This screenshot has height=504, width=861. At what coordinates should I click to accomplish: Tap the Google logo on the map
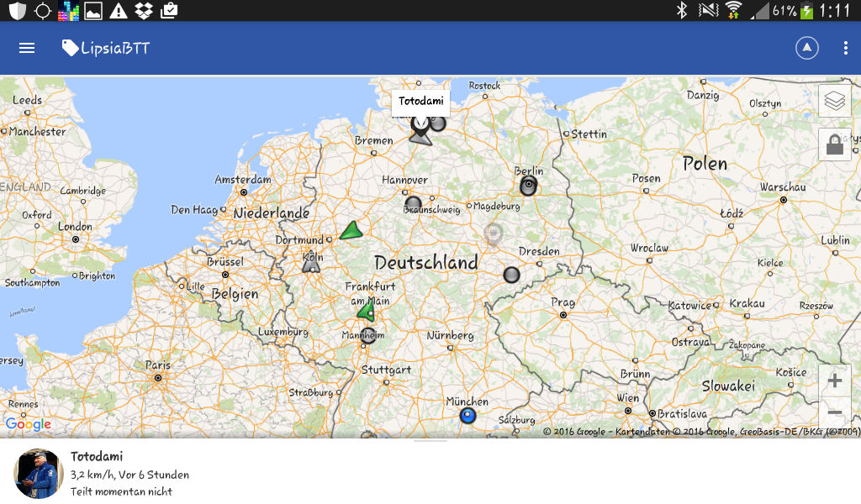pyautogui.click(x=29, y=425)
